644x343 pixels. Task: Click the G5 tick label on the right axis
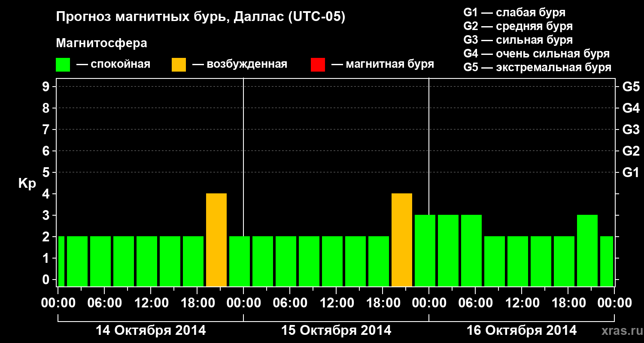click(x=631, y=87)
